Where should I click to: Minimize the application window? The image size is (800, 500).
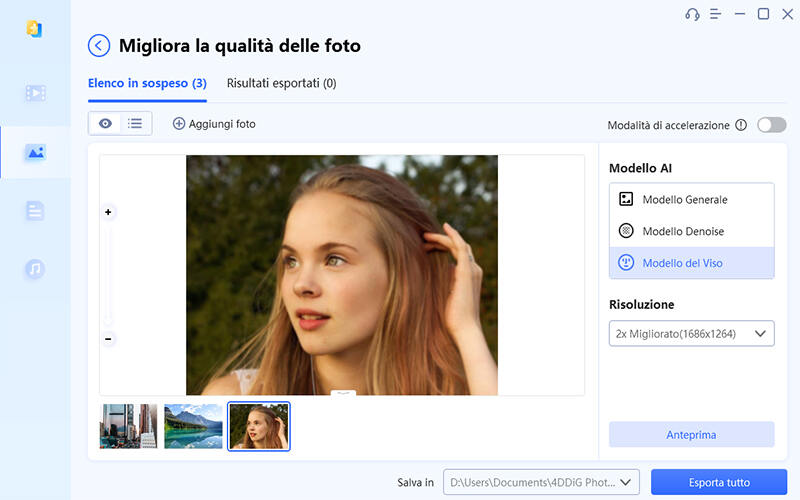click(x=740, y=14)
